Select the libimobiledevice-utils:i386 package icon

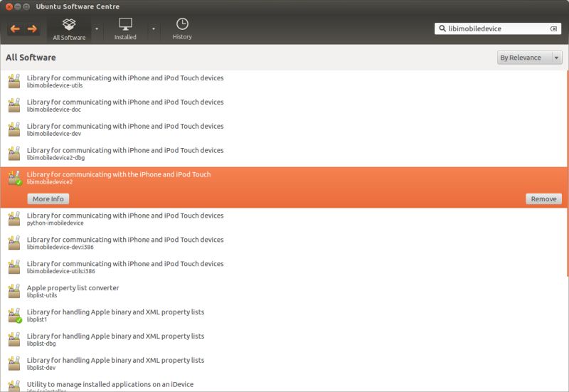point(14,267)
